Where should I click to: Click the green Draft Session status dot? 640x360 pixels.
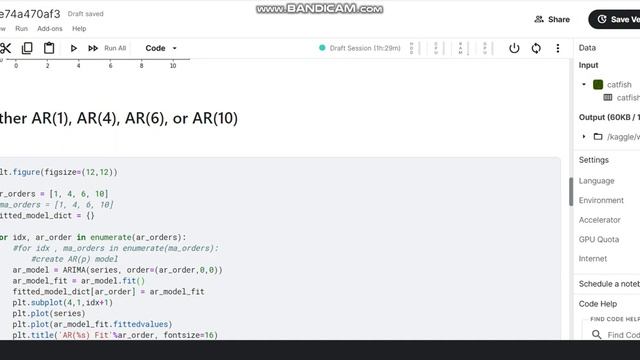(322, 48)
